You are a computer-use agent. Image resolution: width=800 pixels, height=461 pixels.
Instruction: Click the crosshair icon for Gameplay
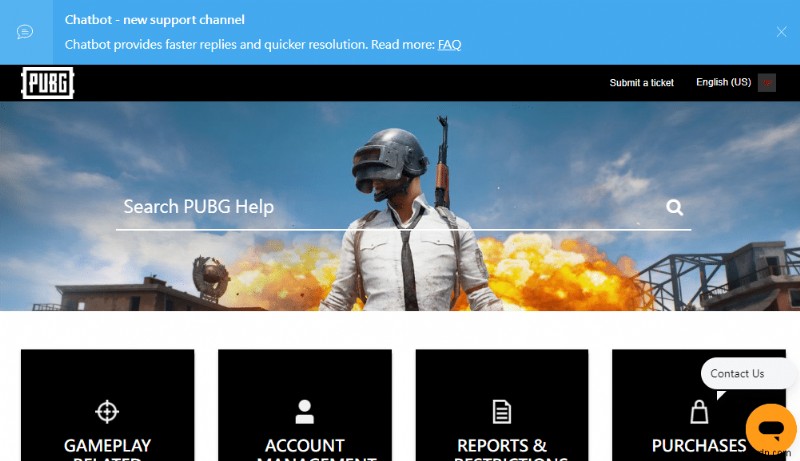pos(107,412)
